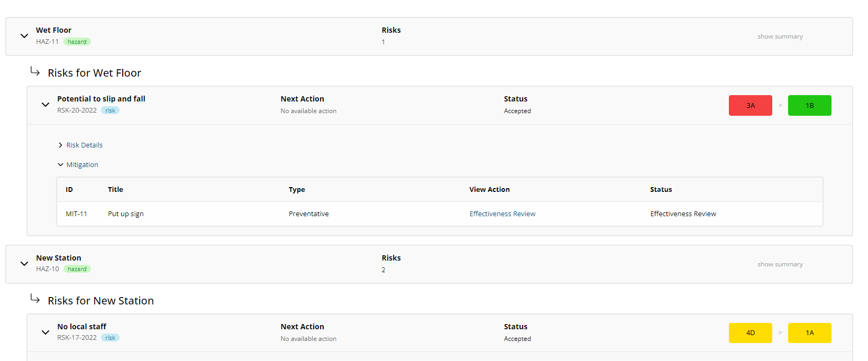Click the Type column header in Mitigation table
Image resolution: width=868 pixels, height=361 pixels.
coord(297,190)
